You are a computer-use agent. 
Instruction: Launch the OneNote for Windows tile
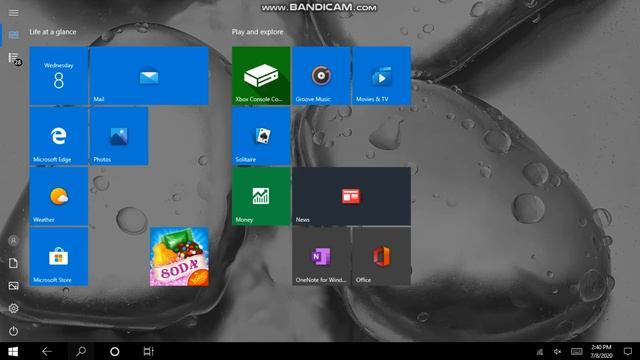321,257
